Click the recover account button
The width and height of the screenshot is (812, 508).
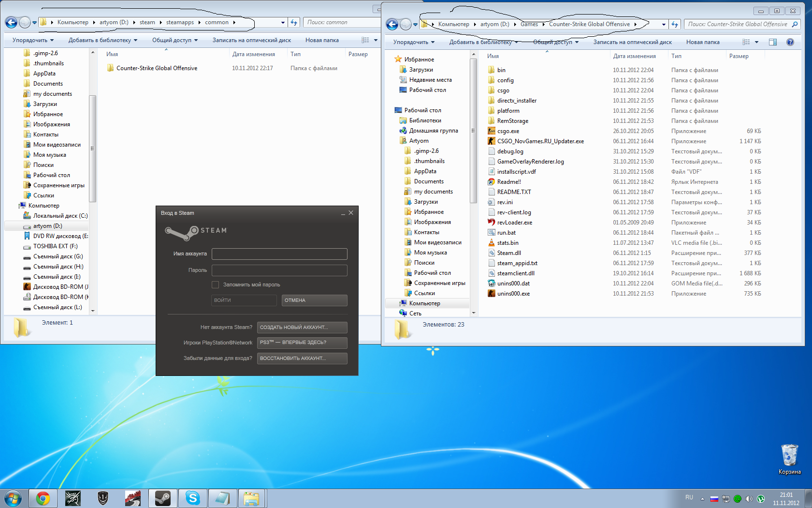click(x=302, y=359)
